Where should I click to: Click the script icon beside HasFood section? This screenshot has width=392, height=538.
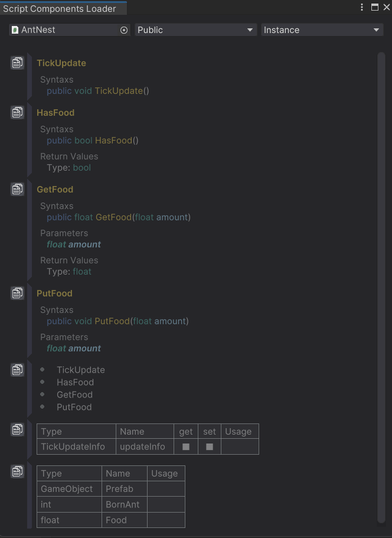[17, 112]
